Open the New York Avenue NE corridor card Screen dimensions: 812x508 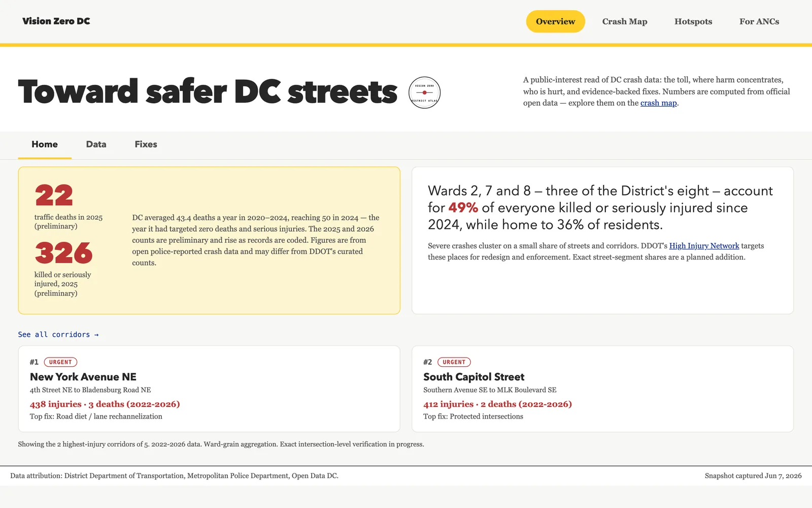(x=209, y=389)
